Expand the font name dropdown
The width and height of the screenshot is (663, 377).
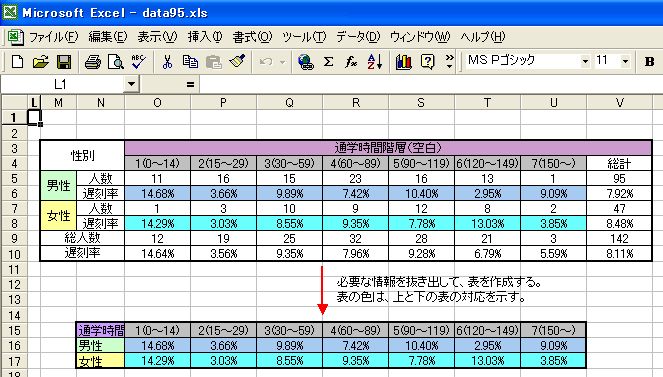pos(585,62)
